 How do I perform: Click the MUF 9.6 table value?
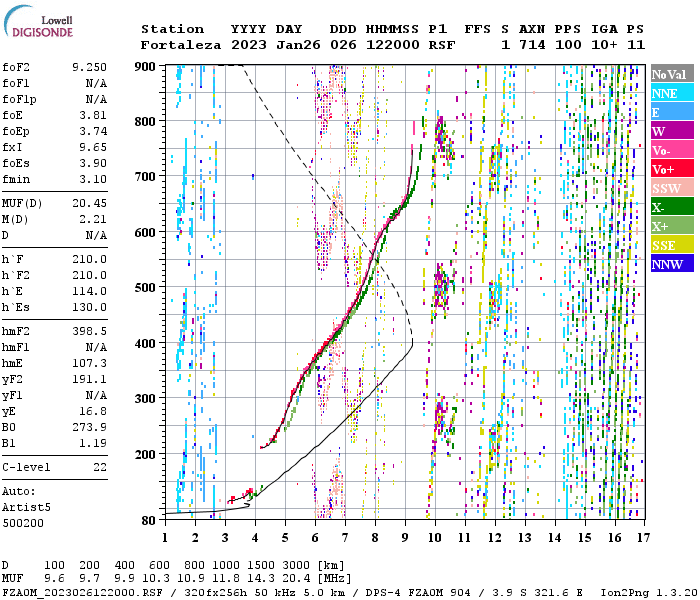54,579
